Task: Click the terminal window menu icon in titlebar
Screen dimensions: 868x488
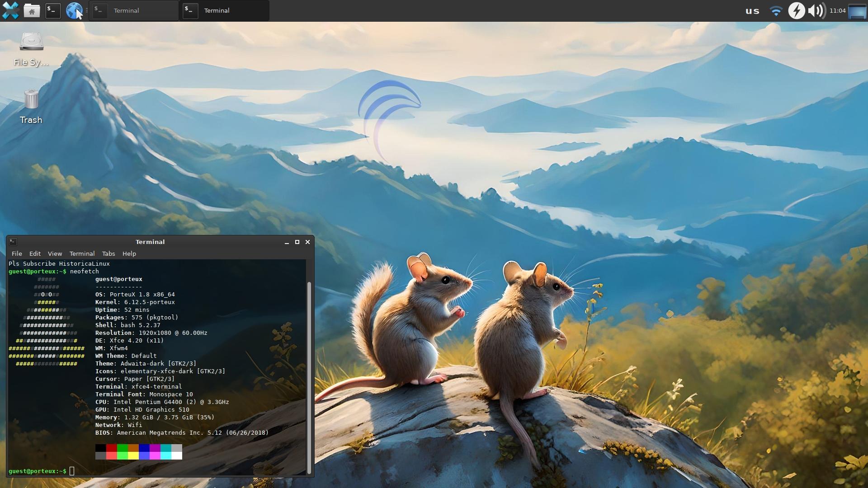Action: pos(13,242)
